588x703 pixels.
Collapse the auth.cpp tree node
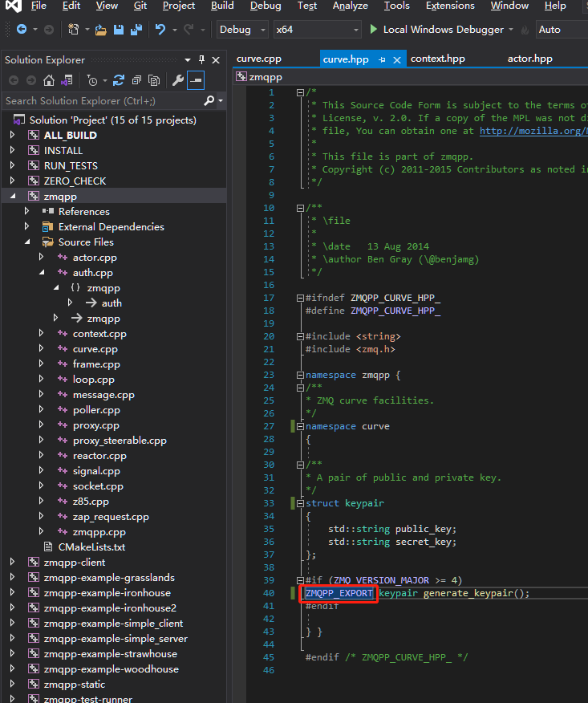point(42,272)
